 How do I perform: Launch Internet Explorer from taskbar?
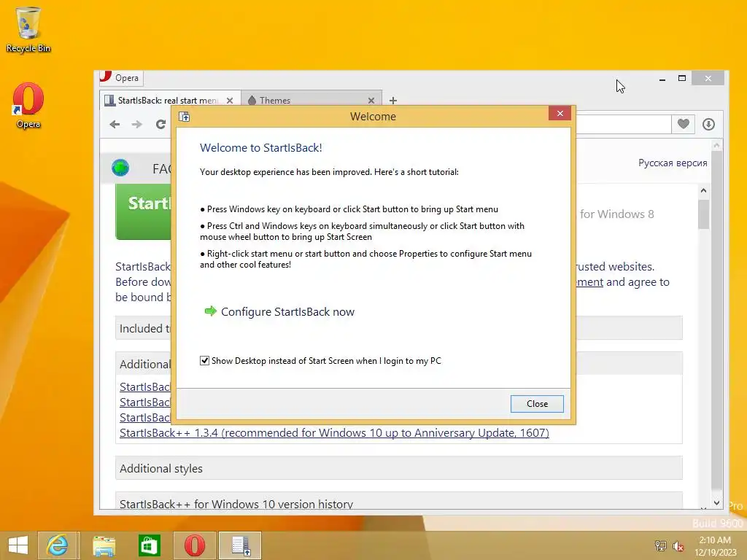[57, 545]
